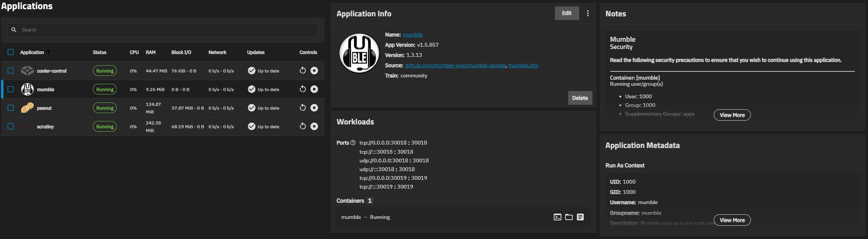The image size is (868, 239).
Task: Stop the mumble application
Action: coord(314,89)
